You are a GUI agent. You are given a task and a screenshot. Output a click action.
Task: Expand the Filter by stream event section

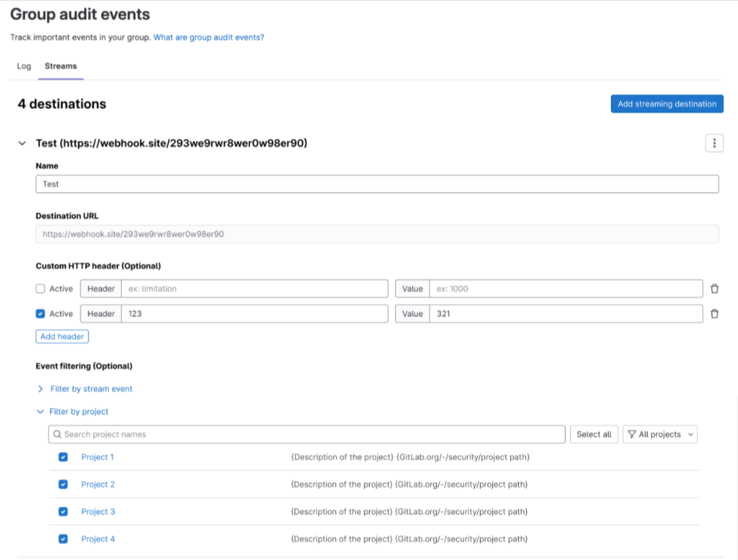pyautogui.click(x=91, y=388)
